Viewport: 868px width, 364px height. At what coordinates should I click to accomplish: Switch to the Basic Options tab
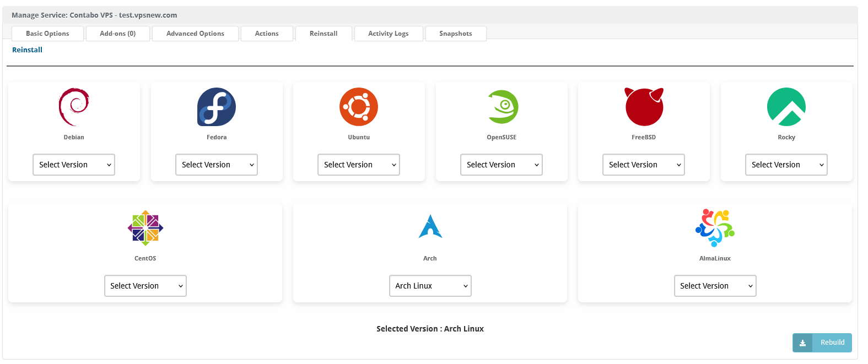tap(47, 34)
